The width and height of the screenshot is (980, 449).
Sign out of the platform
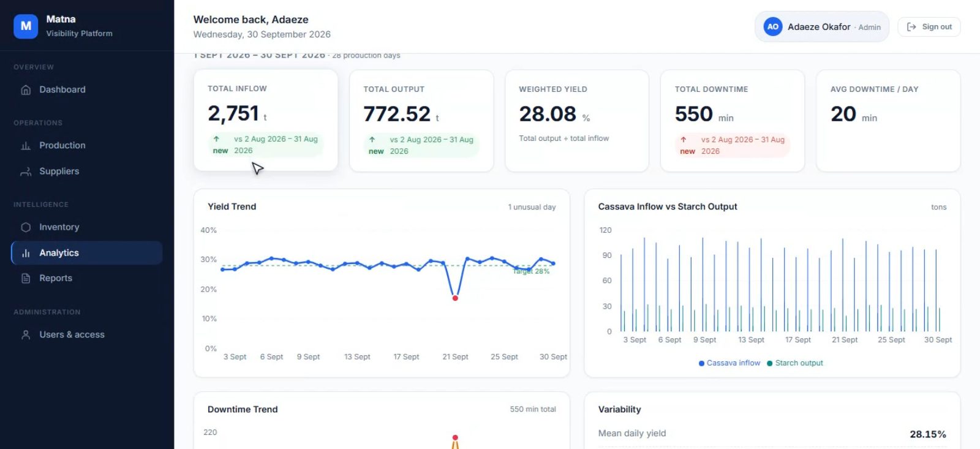929,27
